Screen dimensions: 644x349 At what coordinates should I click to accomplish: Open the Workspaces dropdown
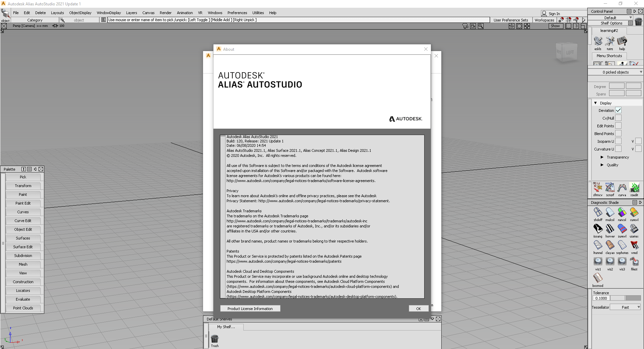(x=544, y=20)
